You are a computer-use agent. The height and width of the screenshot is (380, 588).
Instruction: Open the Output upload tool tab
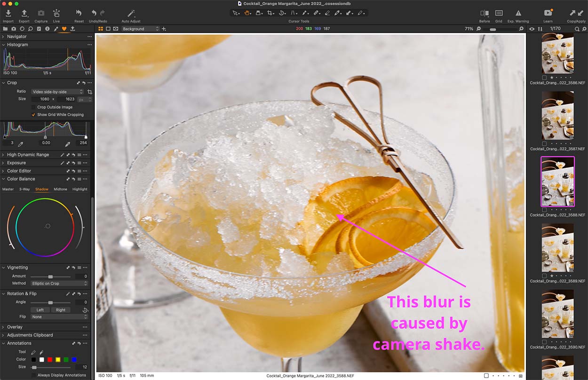click(x=73, y=29)
